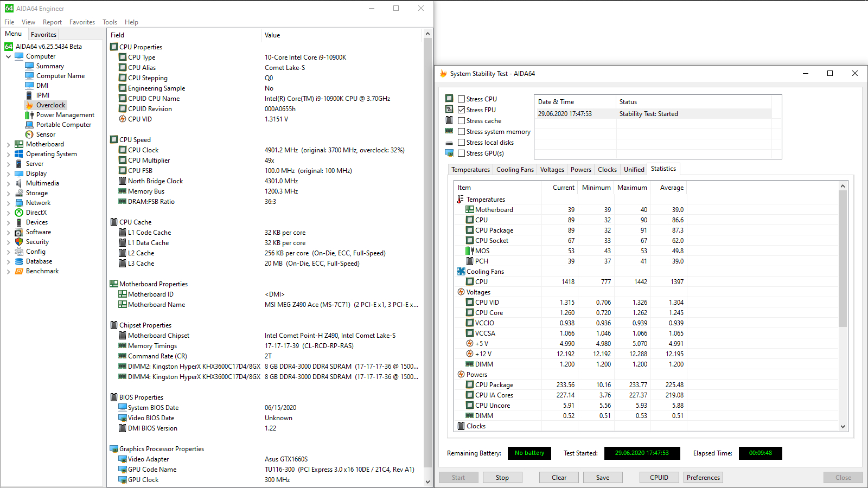
Task: Click the AIDA64 v6.25.5434 Beta root icon
Action: (x=9, y=47)
